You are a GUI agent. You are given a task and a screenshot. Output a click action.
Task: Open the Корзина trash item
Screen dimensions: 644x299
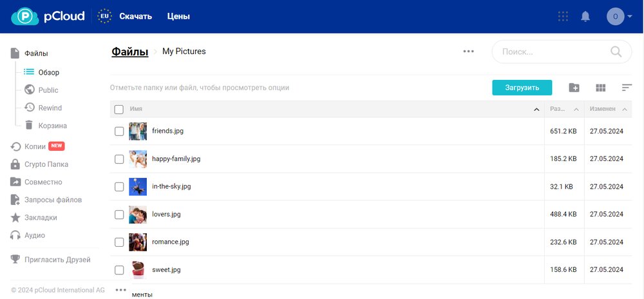pos(52,126)
